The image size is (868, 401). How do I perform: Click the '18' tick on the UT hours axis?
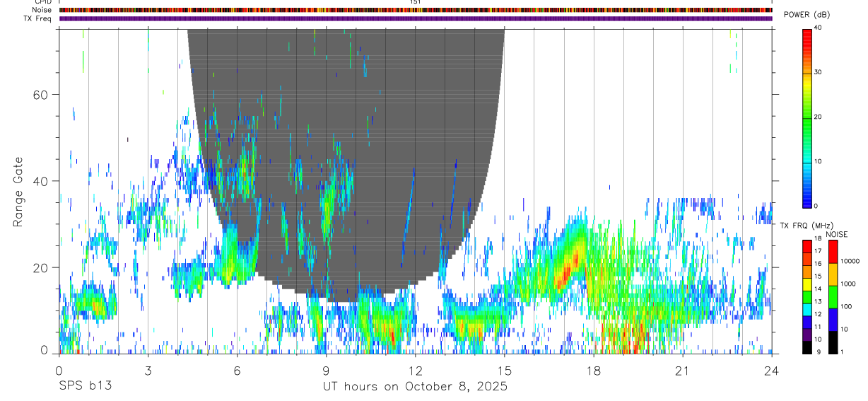pyautogui.click(x=593, y=371)
